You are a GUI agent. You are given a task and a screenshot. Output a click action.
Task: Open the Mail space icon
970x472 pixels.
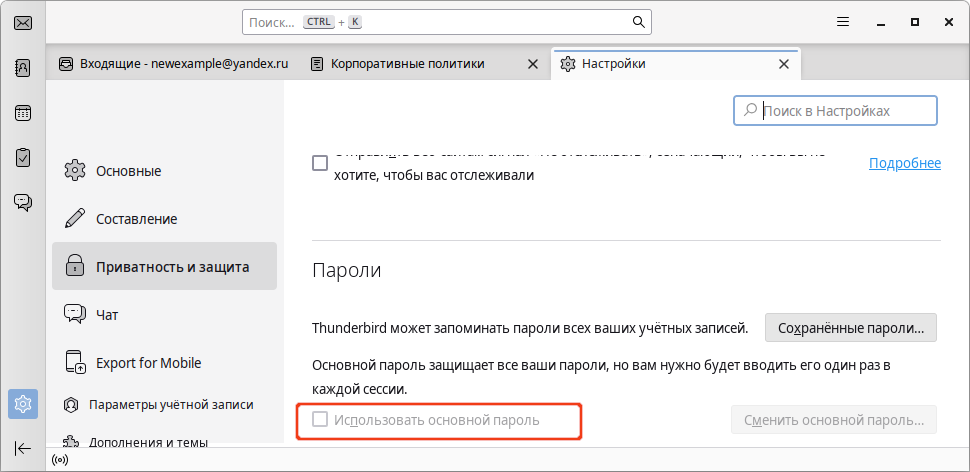click(23, 23)
